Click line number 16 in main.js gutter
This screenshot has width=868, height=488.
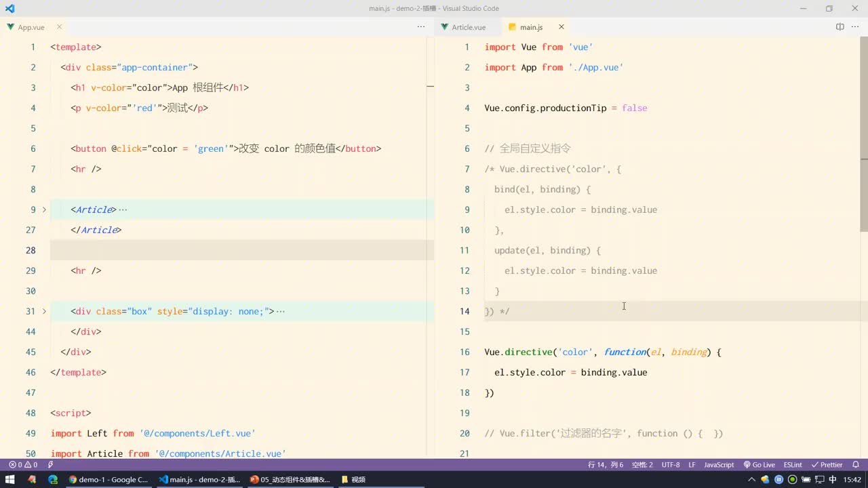pyautogui.click(x=465, y=352)
